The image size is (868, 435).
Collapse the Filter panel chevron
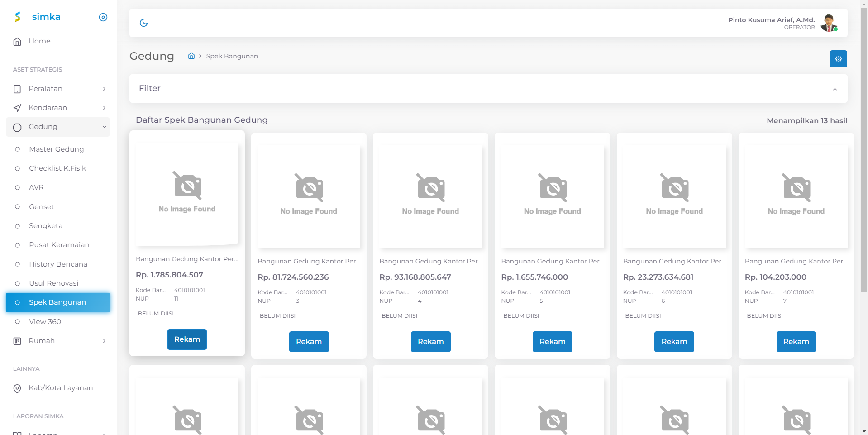tap(835, 89)
